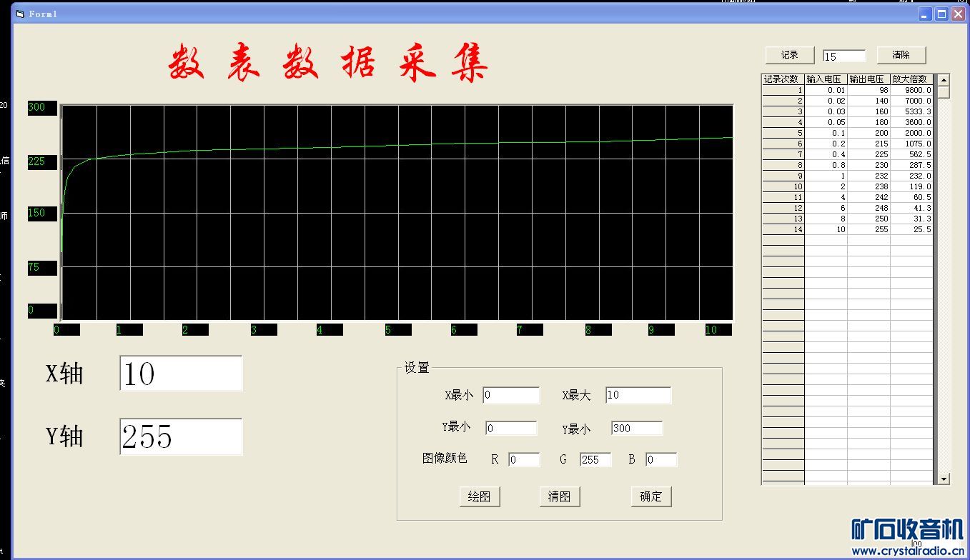The image size is (970, 560).
Task: Select the row header numbered 14
Action: (783, 229)
